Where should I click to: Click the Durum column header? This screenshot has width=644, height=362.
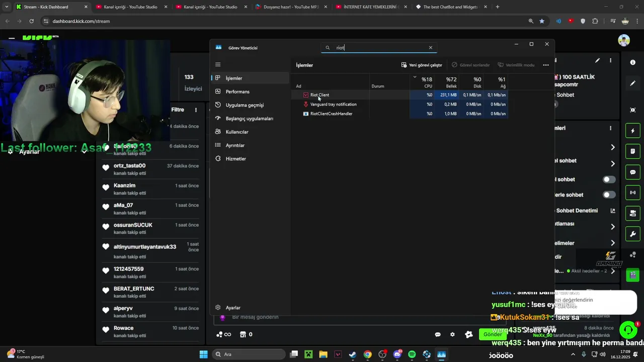click(x=390, y=82)
